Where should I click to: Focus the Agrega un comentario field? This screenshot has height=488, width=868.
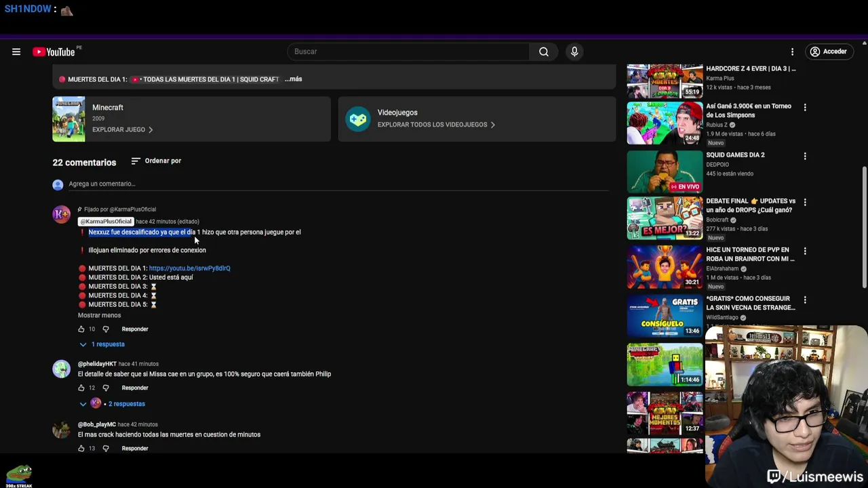click(x=339, y=184)
